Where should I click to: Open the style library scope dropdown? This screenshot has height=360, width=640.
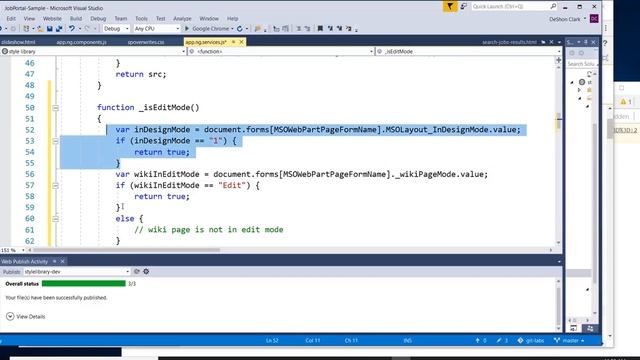93,51
